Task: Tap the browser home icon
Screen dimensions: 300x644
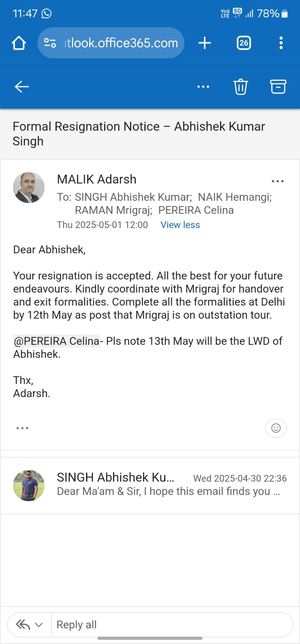Action: [19, 43]
